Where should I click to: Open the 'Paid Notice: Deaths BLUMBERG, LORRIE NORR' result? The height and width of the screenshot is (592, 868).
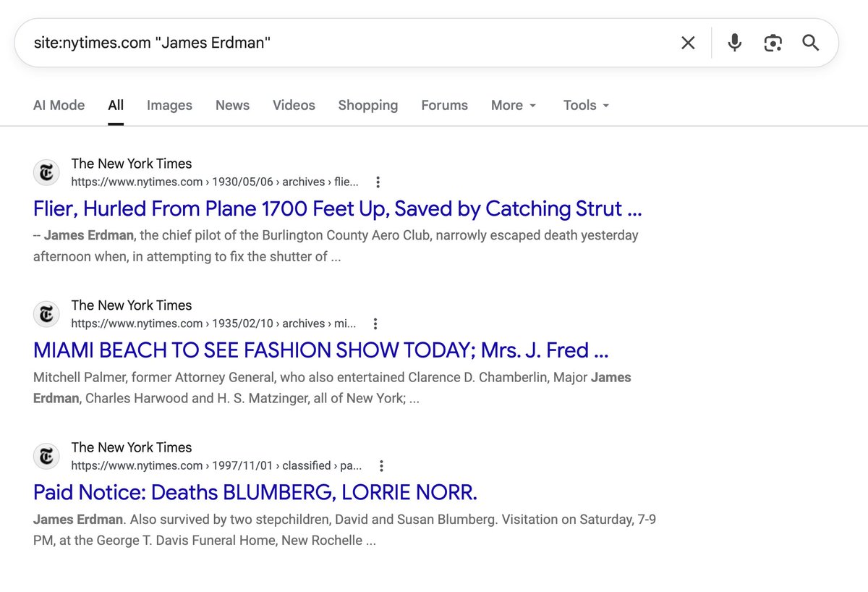255,492
